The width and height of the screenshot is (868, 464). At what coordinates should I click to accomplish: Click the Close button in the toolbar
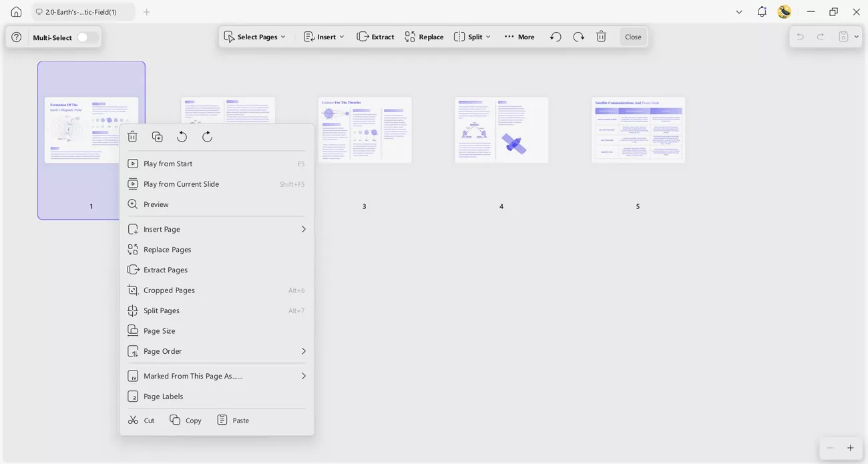tap(632, 37)
